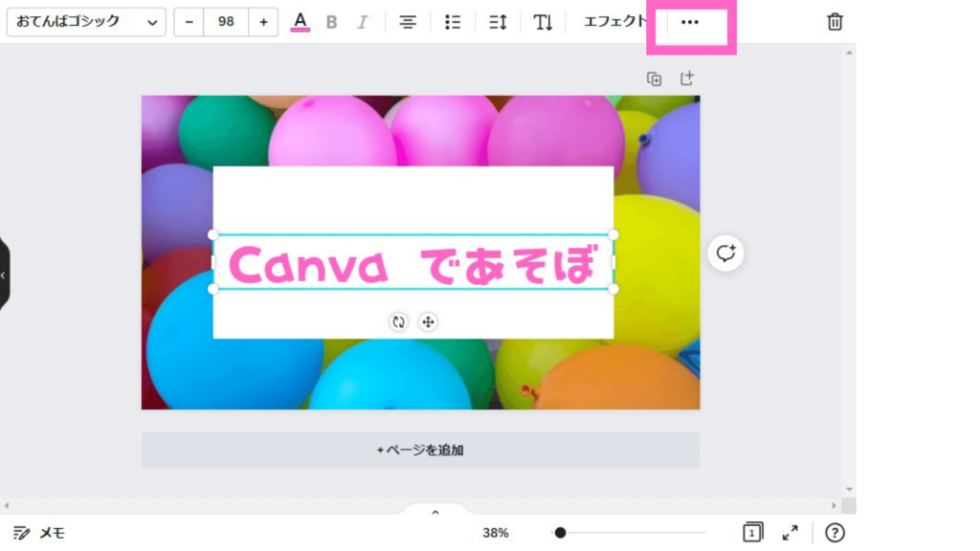
Task: Click the font size field showing 98
Action: 226,22
